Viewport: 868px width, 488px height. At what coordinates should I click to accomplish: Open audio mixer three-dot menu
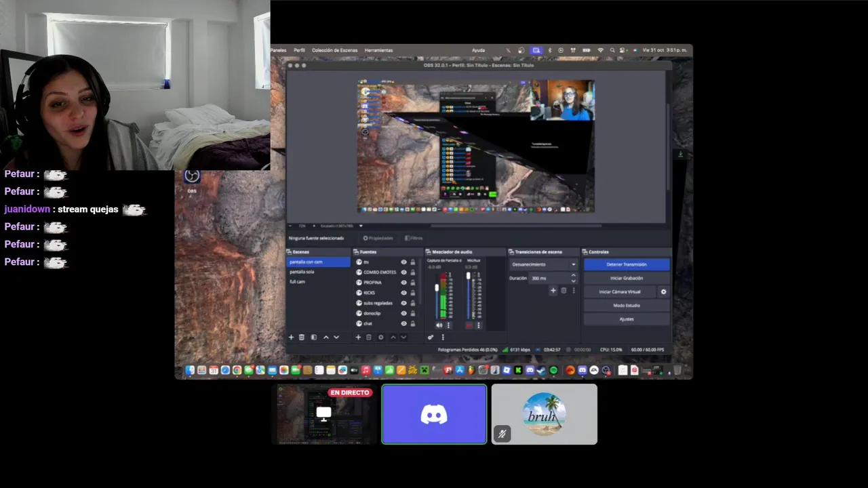443,337
